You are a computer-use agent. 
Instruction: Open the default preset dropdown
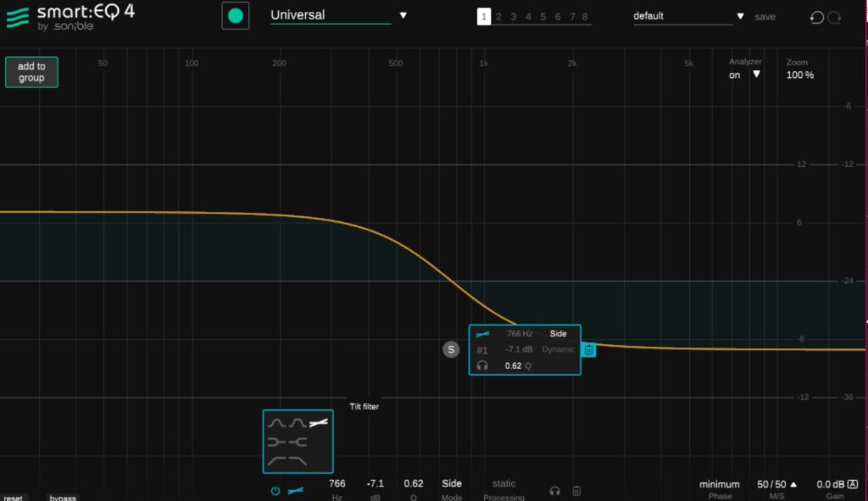coord(740,16)
